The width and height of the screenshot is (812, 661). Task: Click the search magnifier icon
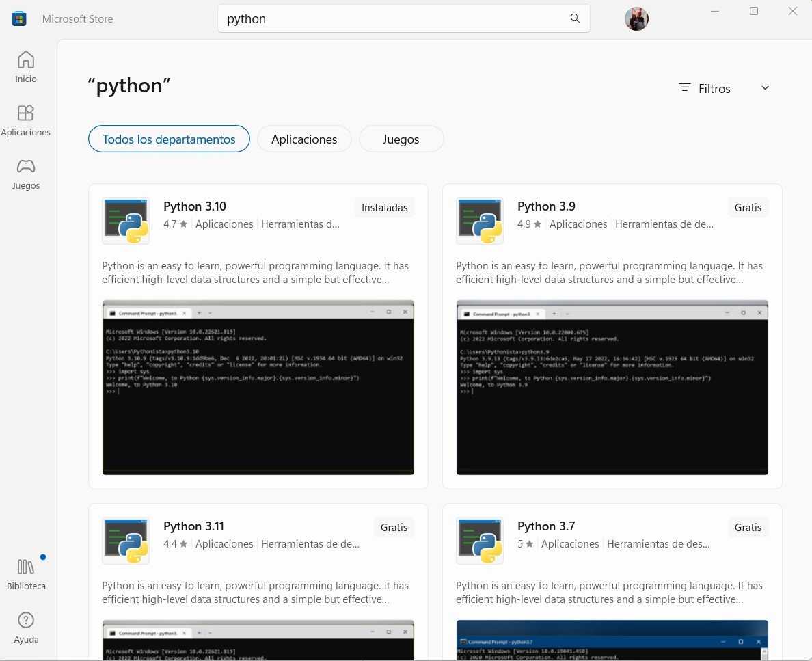[575, 18]
